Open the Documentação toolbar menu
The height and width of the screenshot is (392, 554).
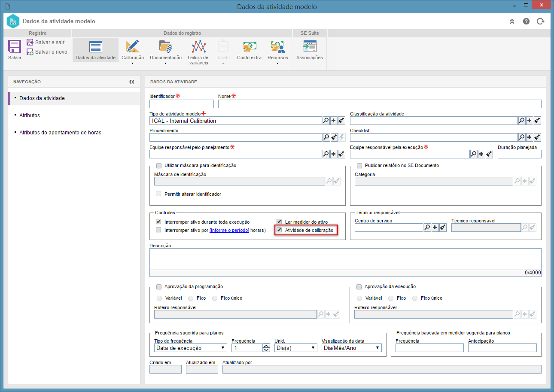(165, 52)
